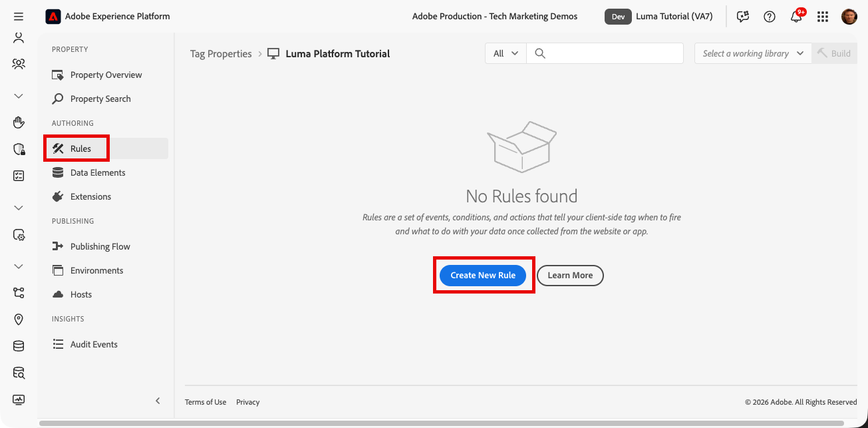Click the Luma Platform Tutorial title

[x=338, y=54]
